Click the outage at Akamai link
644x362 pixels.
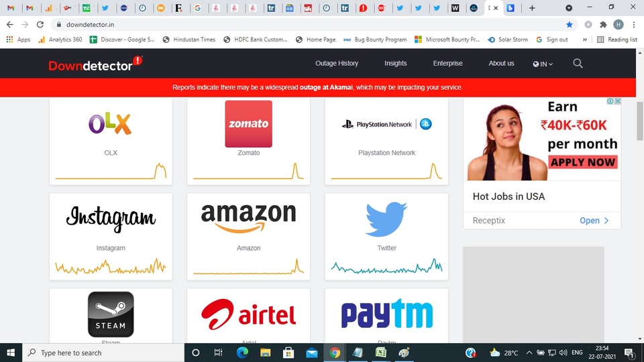click(326, 87)
